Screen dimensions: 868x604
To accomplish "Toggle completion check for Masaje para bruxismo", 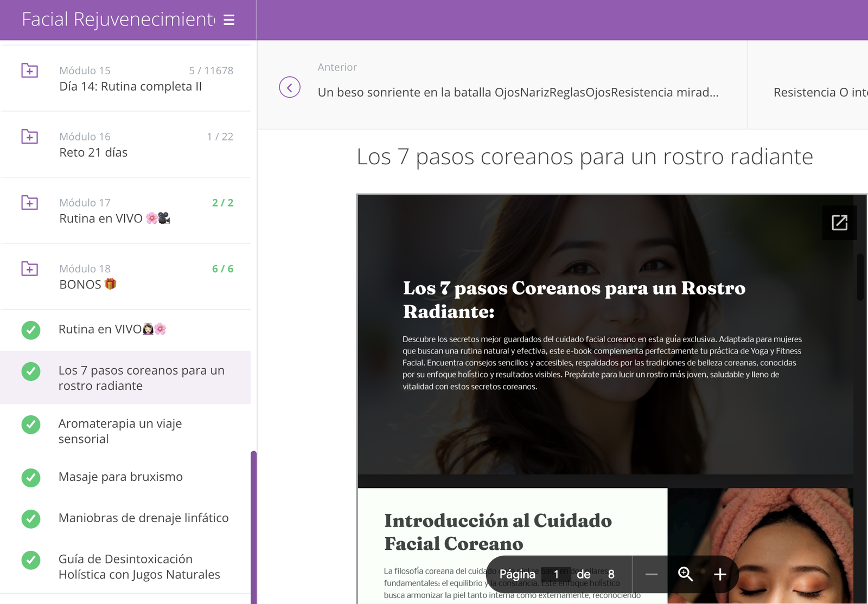I will point(31,478).
